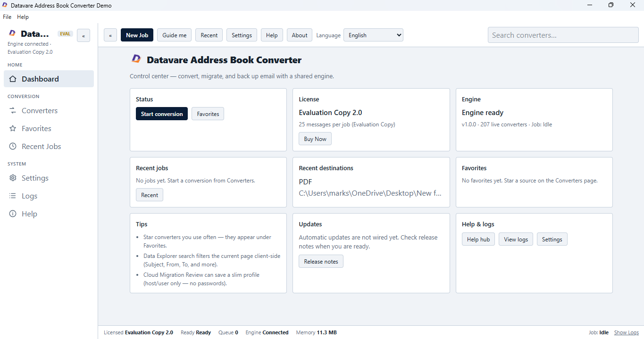Click the Guide me button
The image size is (644, 339).
pyautogui.click(x=174, y=35)
